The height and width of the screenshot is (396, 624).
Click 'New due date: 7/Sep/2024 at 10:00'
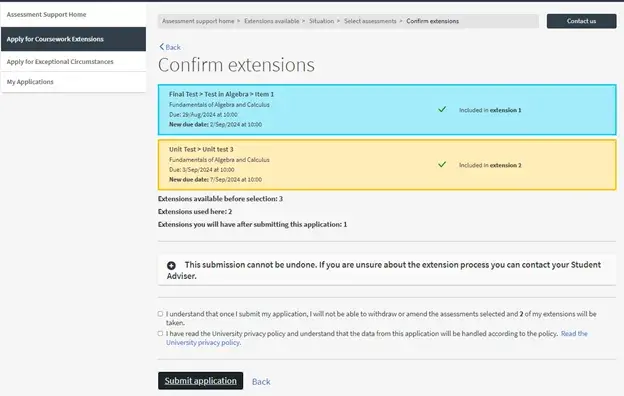point(215,179)
